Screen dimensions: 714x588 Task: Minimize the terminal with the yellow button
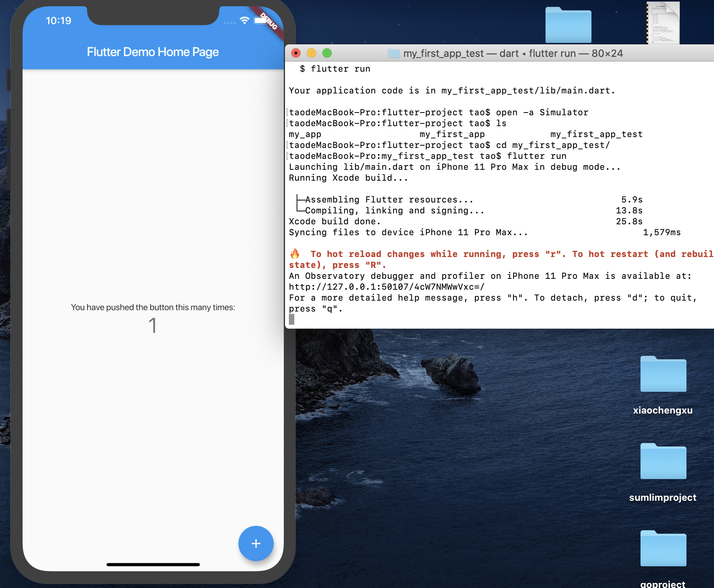click(x=311, y=53)
